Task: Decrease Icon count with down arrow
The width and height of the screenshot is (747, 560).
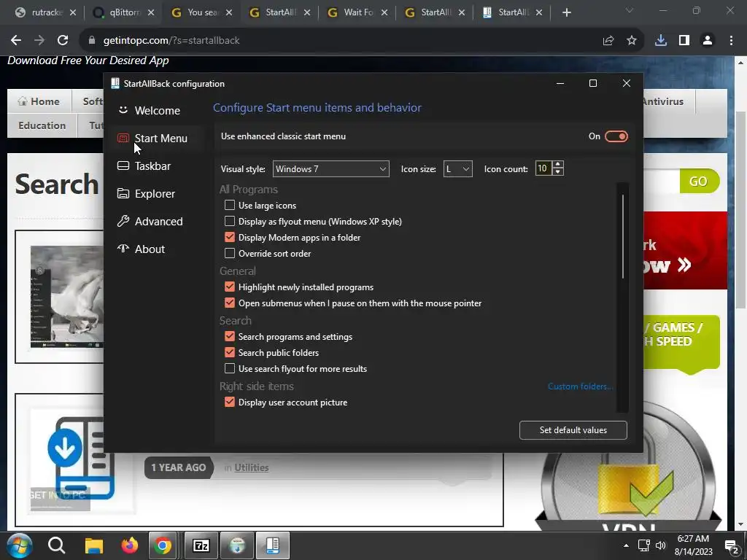Action: (558, 172)
